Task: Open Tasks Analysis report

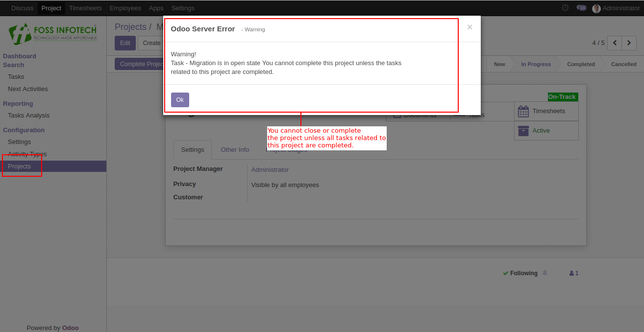Action: pos(28,116)
